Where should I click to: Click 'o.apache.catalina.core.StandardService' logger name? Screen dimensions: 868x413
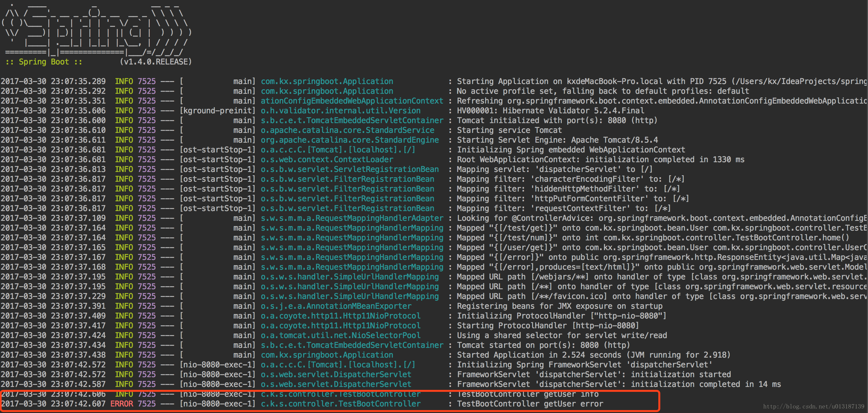point(347,130)
